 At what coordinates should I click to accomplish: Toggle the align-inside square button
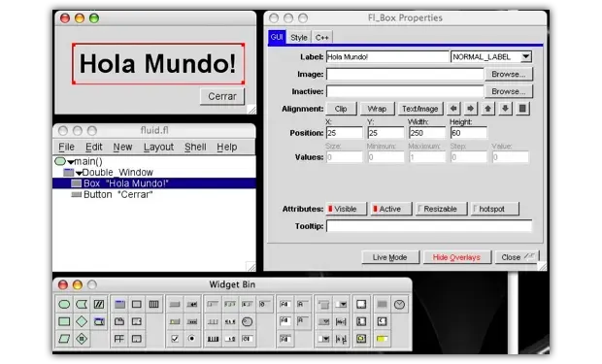(x=522, y=109)
